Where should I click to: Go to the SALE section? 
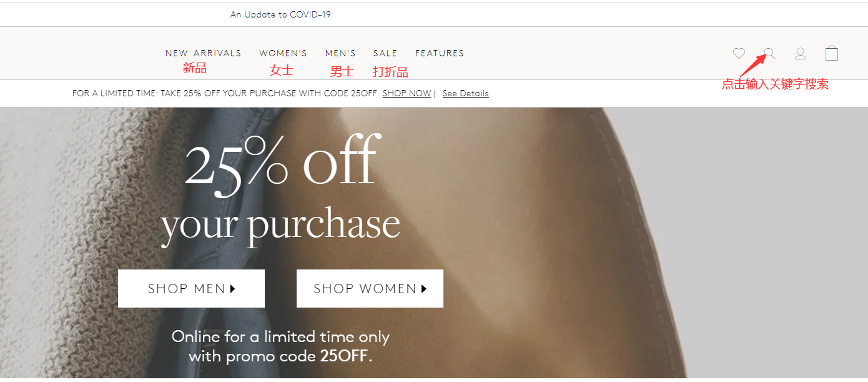[385, 53]
